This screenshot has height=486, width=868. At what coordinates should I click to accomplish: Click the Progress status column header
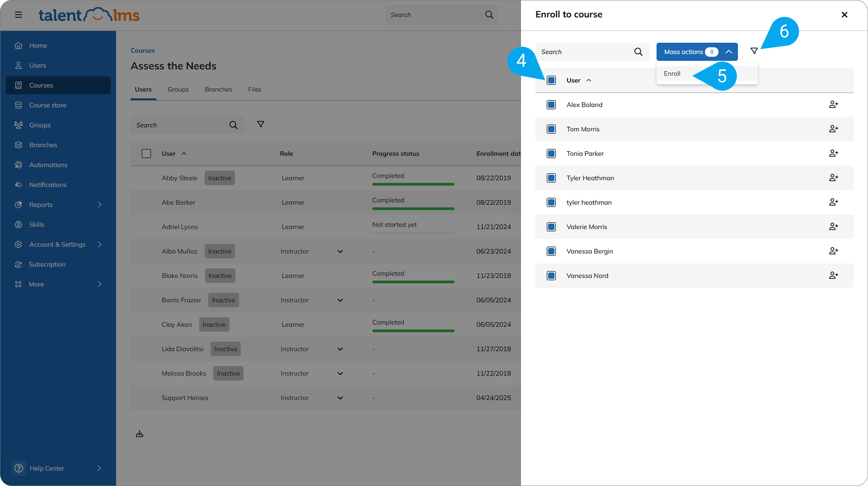[x=396, y=154]
